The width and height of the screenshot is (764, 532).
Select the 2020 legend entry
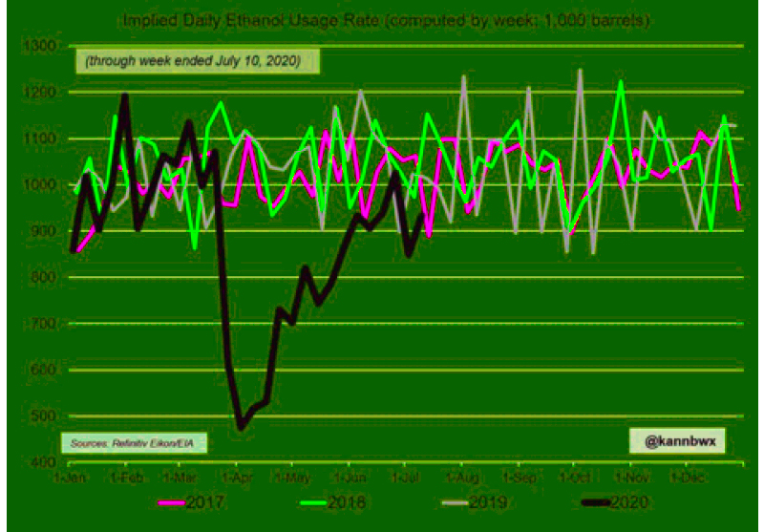614,501
